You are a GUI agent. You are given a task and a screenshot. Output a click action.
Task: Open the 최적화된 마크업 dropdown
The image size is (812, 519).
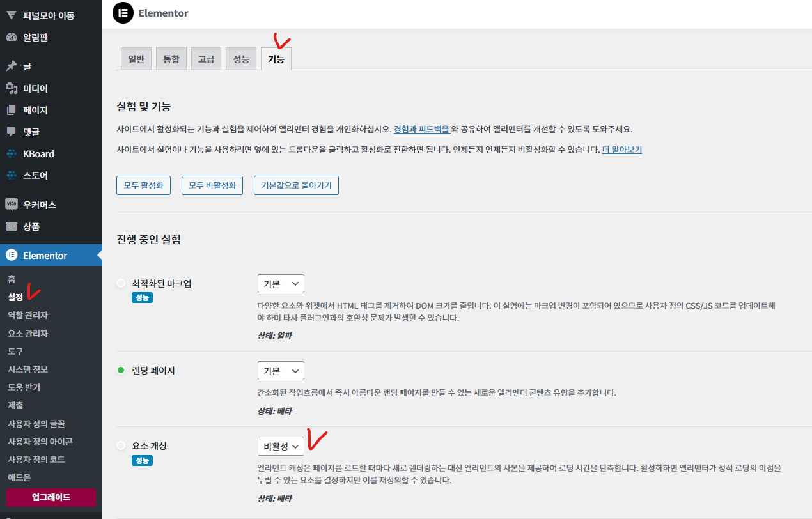(x=281, y=284)
